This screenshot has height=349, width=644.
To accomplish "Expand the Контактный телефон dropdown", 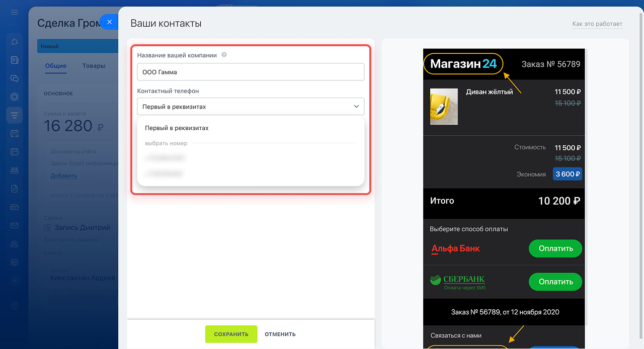I will point(250,107).
